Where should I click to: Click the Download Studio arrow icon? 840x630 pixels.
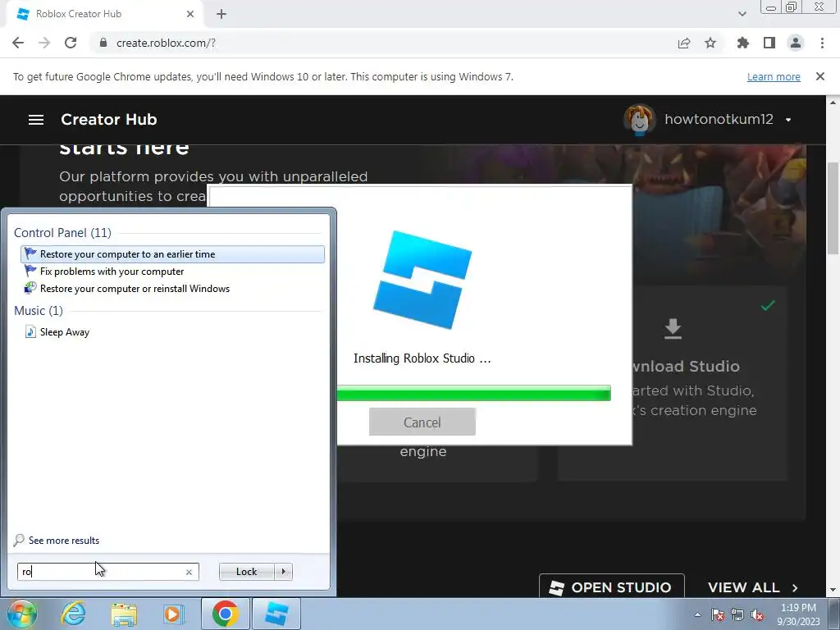673,328
